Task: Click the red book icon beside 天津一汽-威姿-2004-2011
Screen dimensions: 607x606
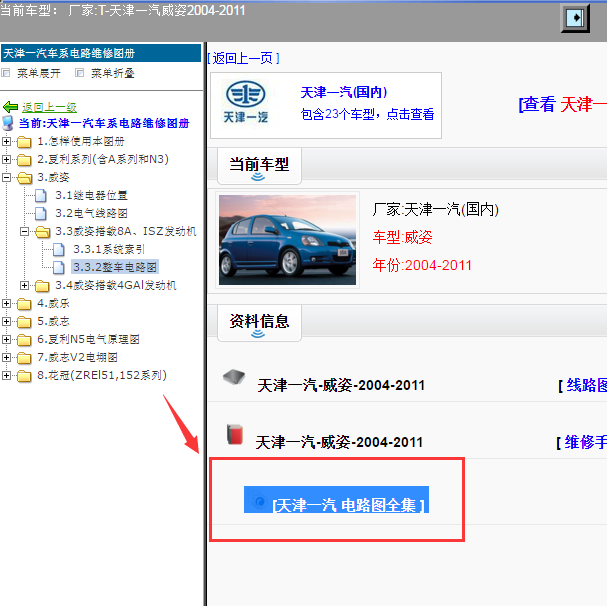Action: 235,434
